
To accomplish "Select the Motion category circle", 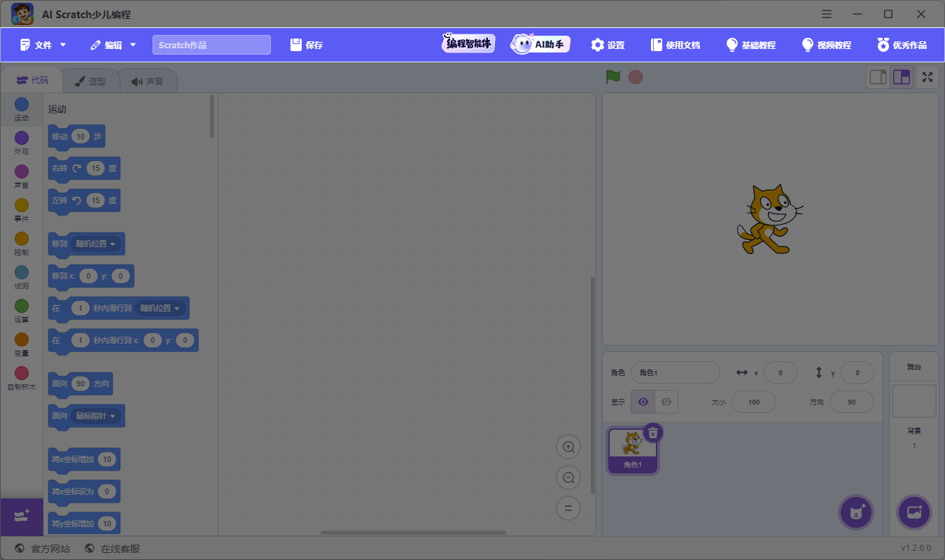I will [22, 104].
